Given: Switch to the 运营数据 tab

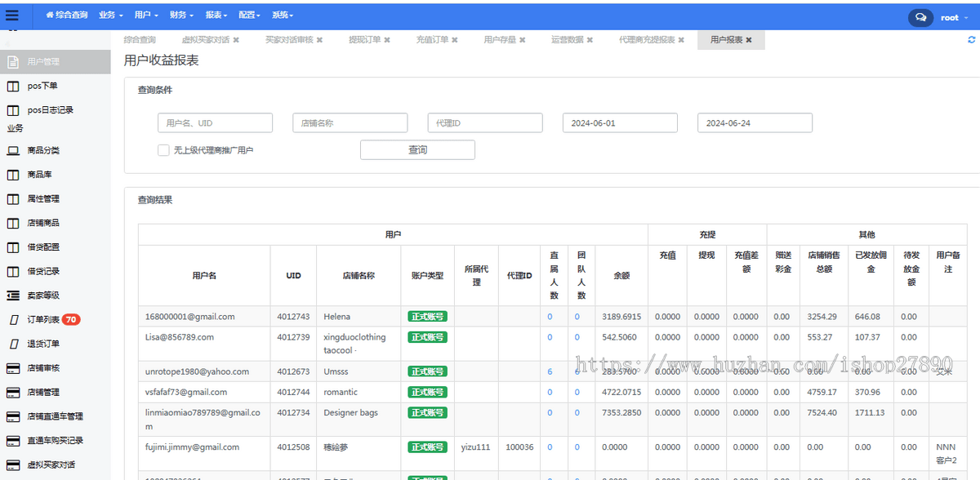Looking at the screenshot, I should (567, 40).
